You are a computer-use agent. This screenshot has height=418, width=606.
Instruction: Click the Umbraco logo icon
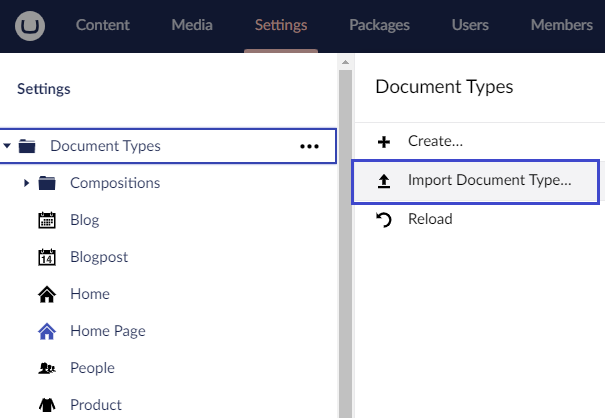30,25
